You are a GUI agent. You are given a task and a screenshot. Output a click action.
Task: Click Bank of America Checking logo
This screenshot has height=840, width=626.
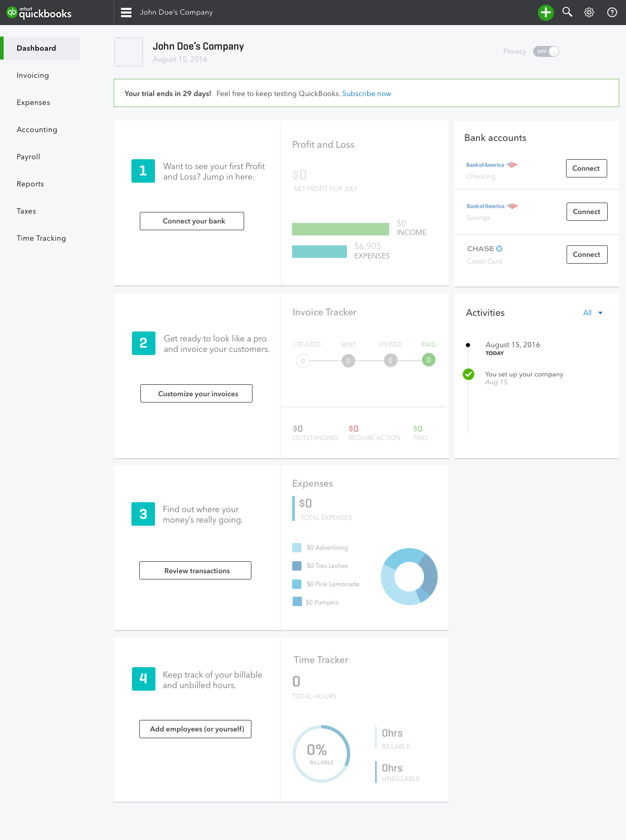click(x=492, y=165)
